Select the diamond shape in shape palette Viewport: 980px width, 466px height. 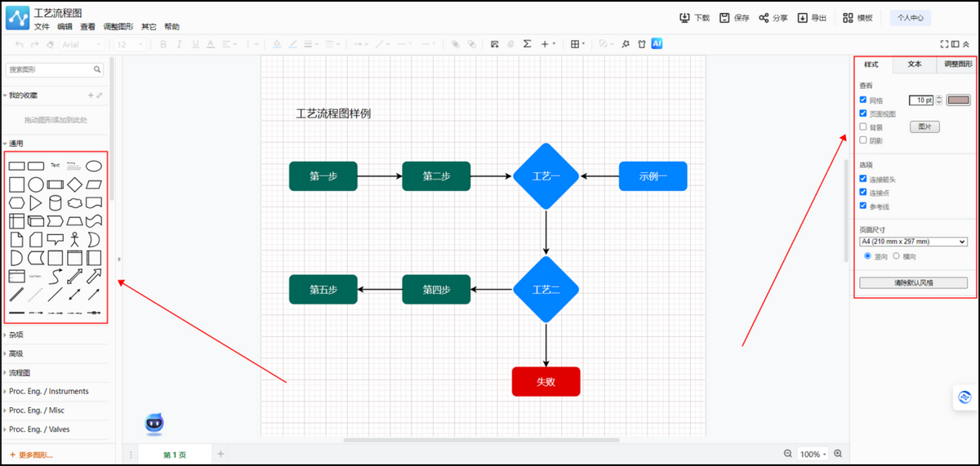pos(74,184)
